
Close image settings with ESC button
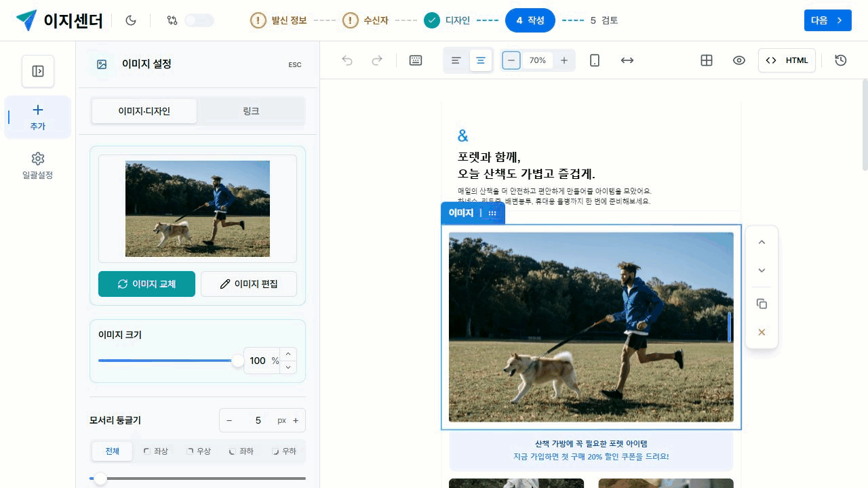295,64
